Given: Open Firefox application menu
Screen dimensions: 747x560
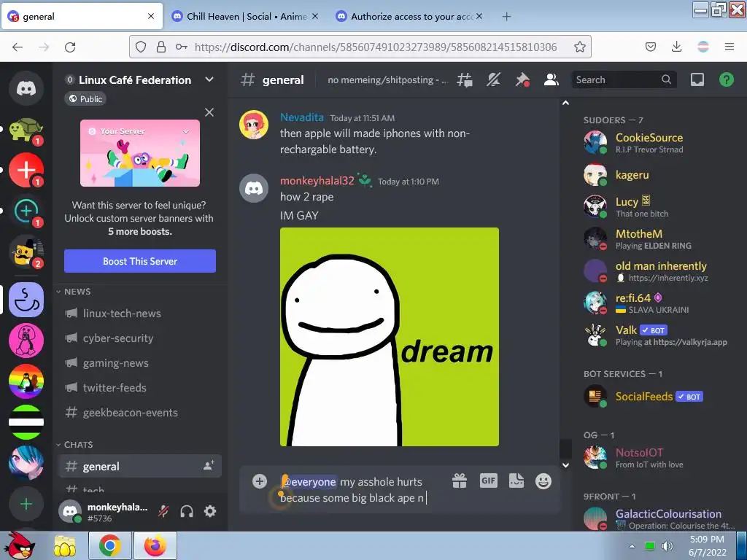Looking at the screenshot, I should [x=729, y=47].
